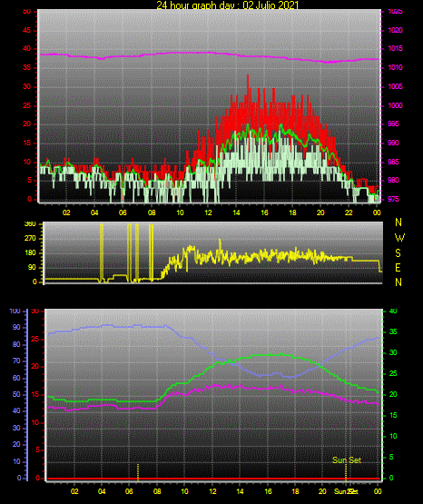Click wind speed value 40 on top graph's red axis
The height and width of the screenshot is (504, 423).
coord(27,48)
